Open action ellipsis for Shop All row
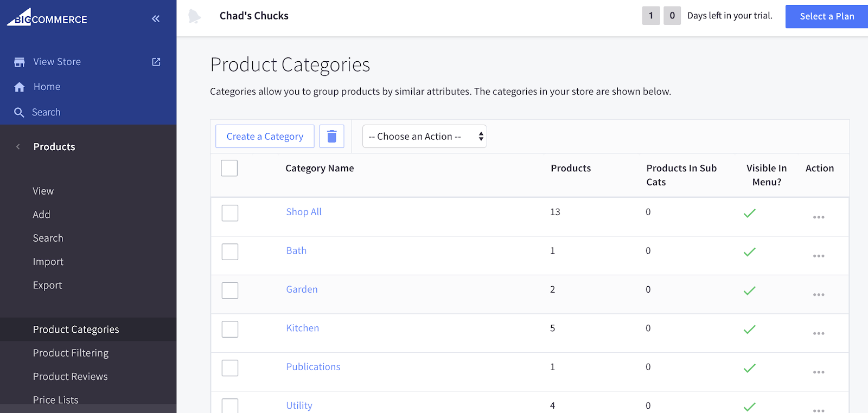The image size is (868, 413). click(x=818, y=217)
